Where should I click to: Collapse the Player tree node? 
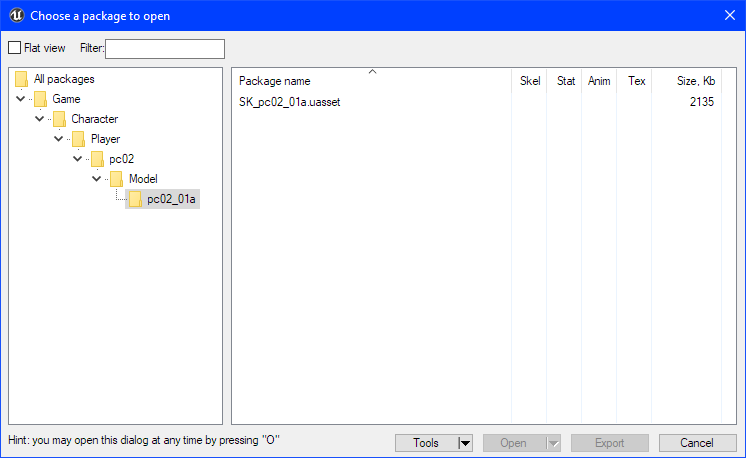[59, 139]
